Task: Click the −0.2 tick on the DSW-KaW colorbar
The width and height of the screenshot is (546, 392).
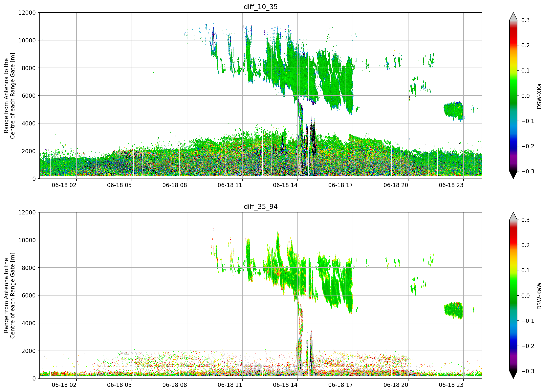Action: coord(528,346)
